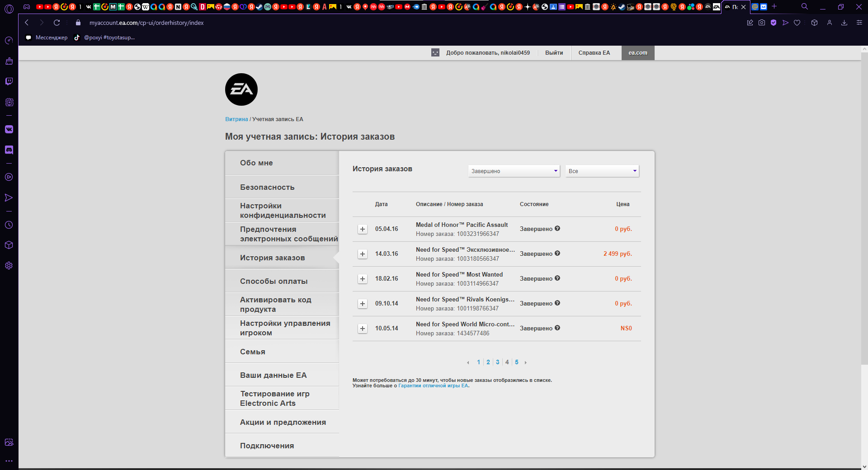868x470 pixels.
Task: Open the Opera GX main menu logo
Action: tap(9, 8)
